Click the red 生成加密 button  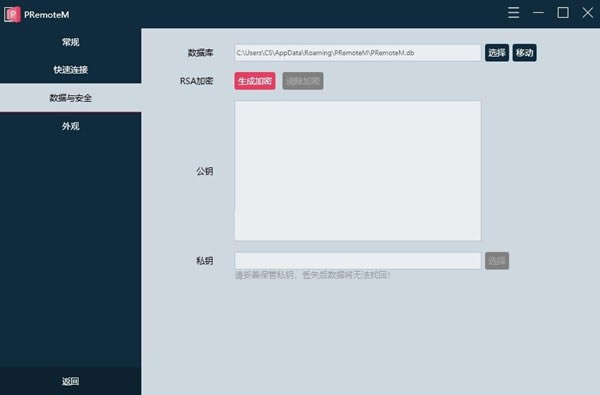[x=255, y=81]
